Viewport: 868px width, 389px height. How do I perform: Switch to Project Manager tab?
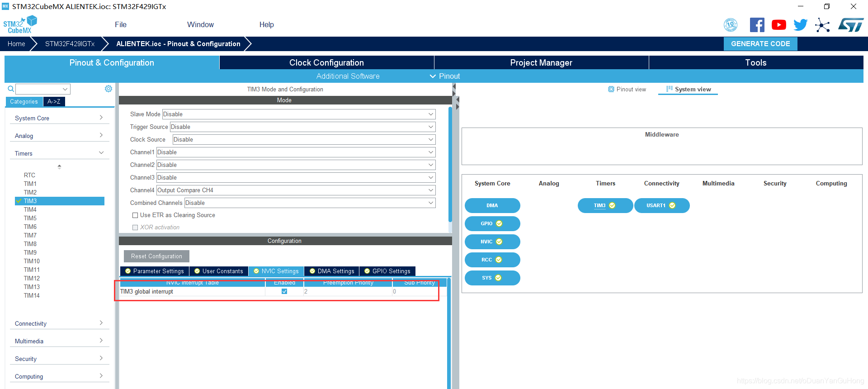tap(541, 62)
